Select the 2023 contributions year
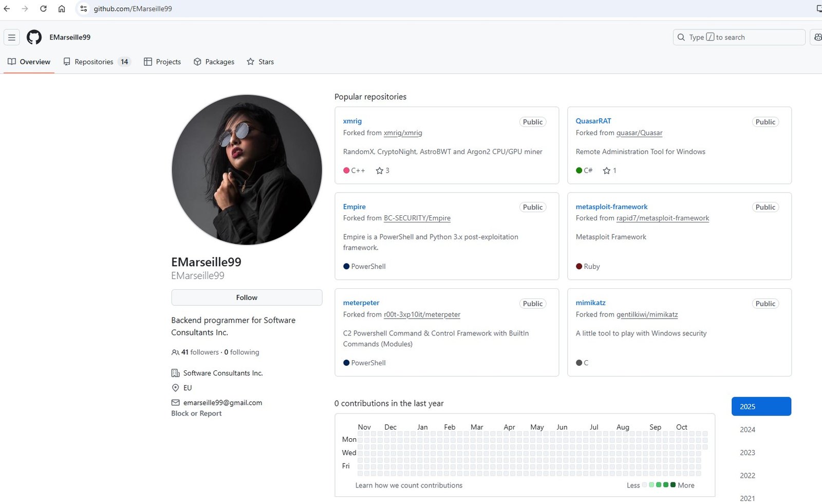Image resolution: width=822 pixels, height=504 pixels. tap(748, 453)
